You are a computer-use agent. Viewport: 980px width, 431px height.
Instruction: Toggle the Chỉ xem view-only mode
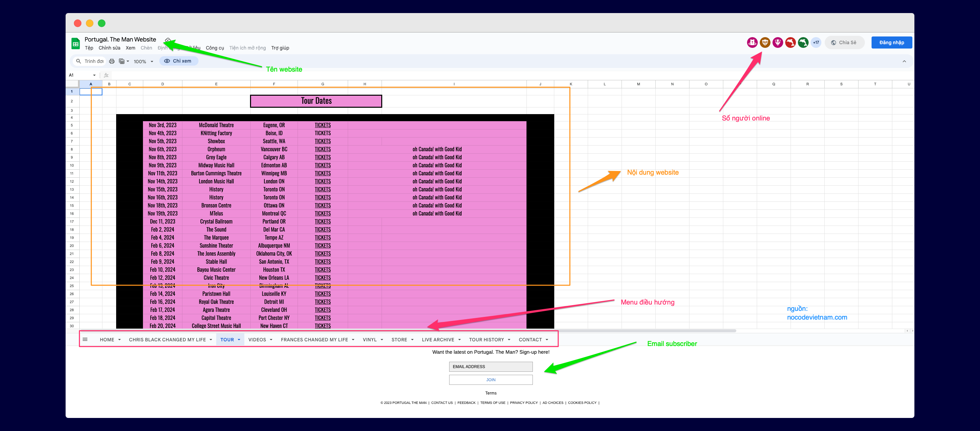coord(178,61)
